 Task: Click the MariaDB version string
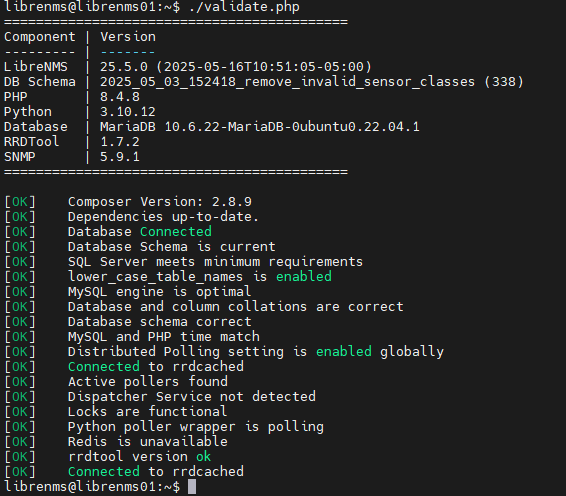(260, 127)
